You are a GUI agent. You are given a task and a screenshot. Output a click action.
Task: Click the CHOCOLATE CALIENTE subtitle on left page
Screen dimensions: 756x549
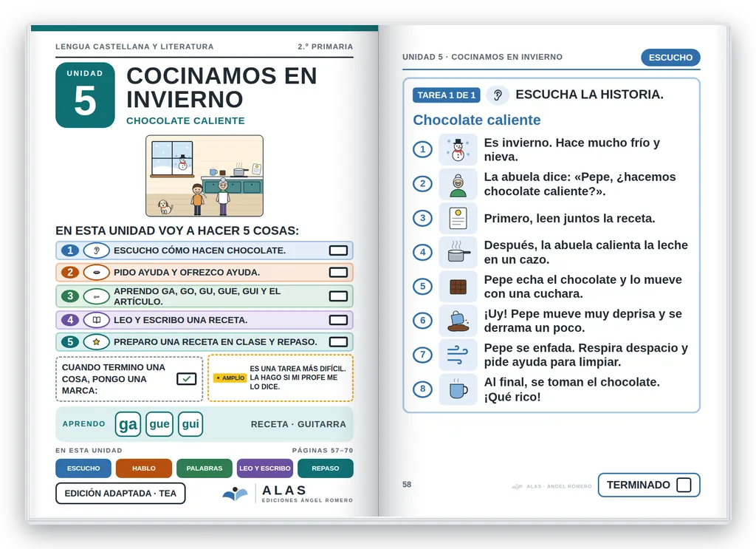pyautogui.click(x=185, y=120)
